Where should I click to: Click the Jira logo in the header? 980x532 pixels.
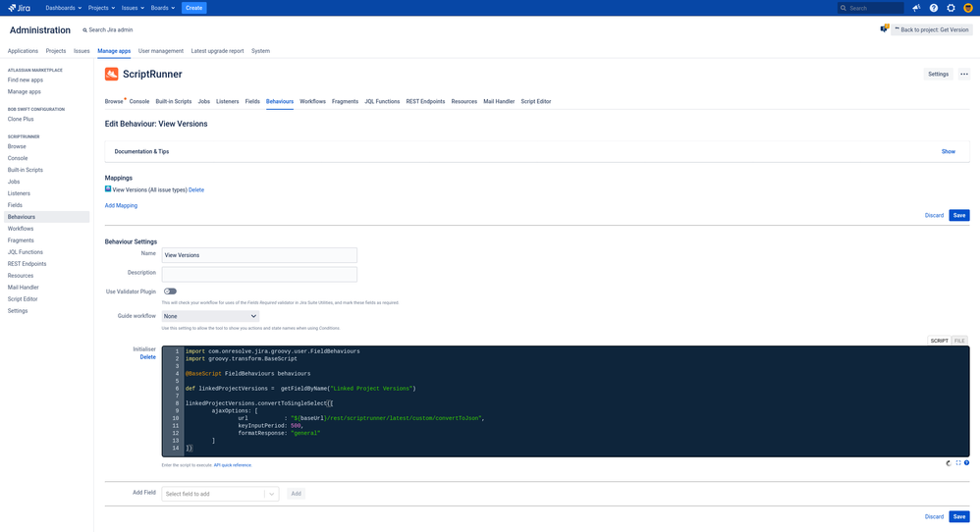click(x=20, y=8)
